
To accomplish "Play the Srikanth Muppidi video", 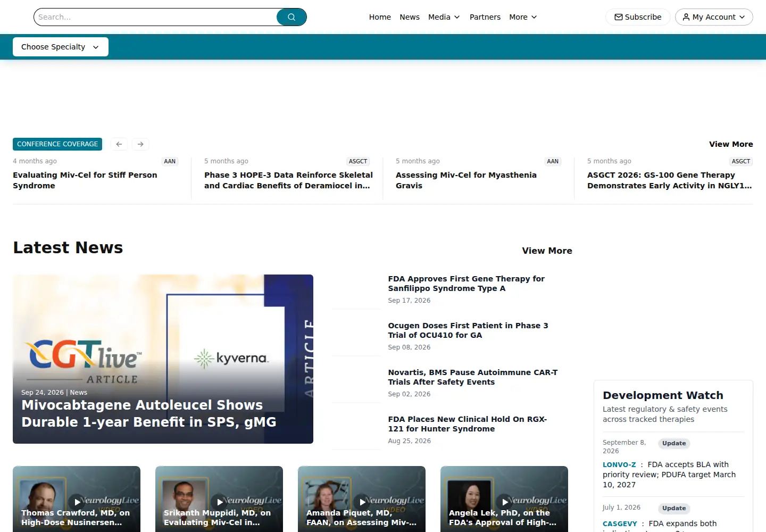I will click(219, 501).
